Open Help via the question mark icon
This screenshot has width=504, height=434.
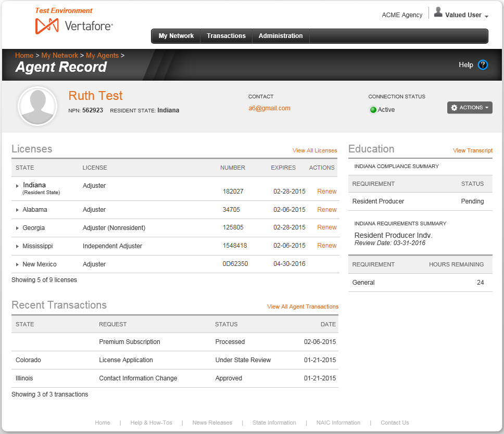pyautogui.click(x=483, y=65)
